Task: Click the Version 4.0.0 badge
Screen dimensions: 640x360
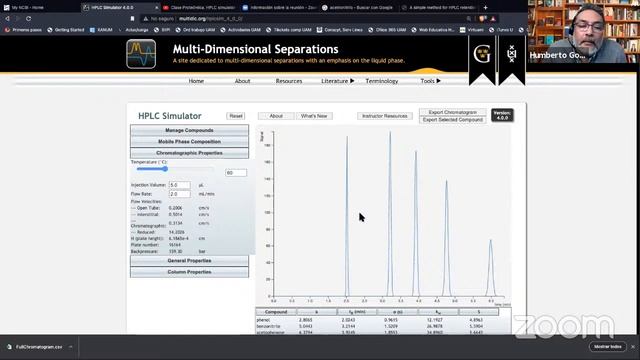Action: coord(502,115)
